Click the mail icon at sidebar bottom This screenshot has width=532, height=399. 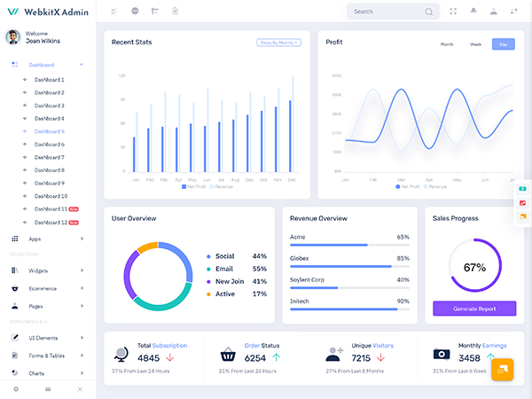48,389
